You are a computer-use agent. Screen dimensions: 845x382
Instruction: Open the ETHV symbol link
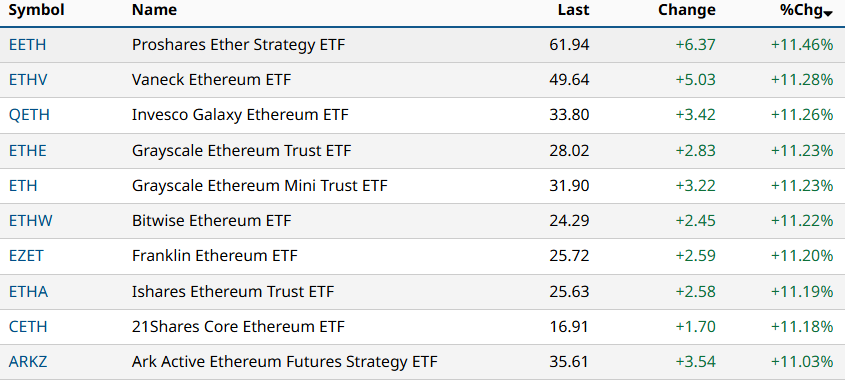tap(28, 80)
